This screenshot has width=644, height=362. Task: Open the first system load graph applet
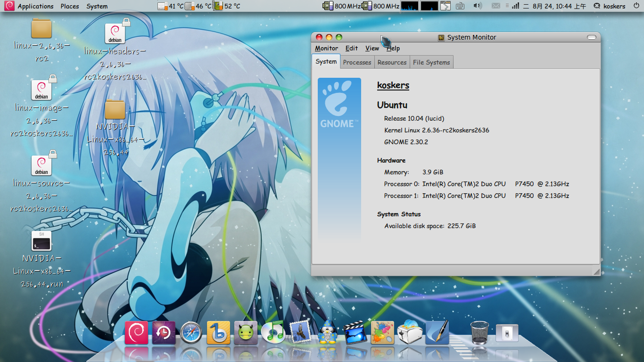(x=410, y=6)
